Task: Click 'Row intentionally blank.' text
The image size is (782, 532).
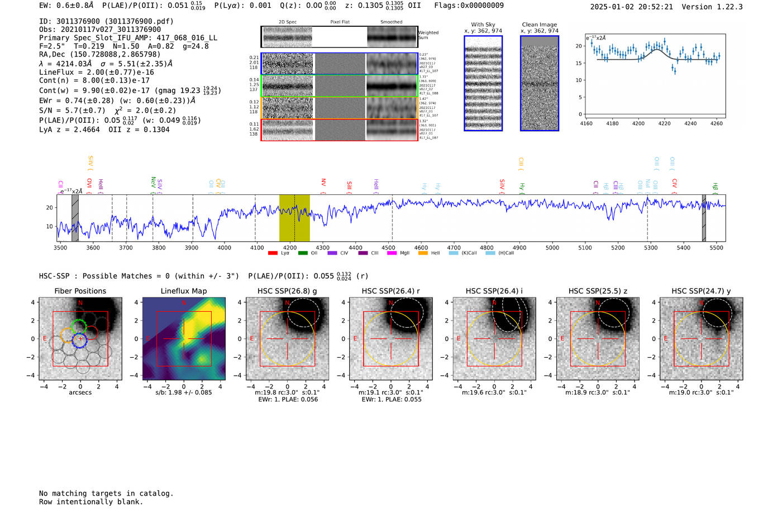Action: (91, 502)
